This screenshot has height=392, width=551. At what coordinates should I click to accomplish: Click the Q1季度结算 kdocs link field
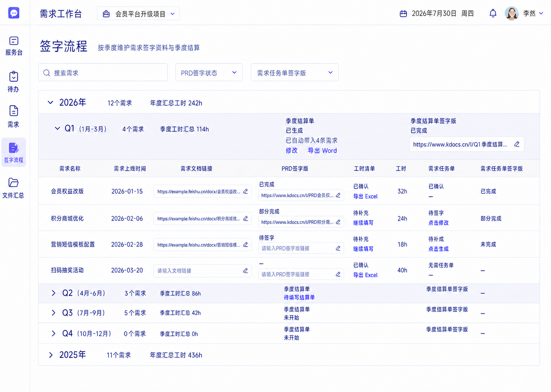[467, 144]
